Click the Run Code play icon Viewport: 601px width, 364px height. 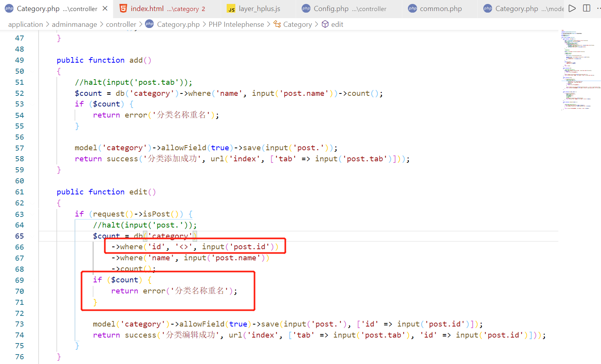click(572, 8)
